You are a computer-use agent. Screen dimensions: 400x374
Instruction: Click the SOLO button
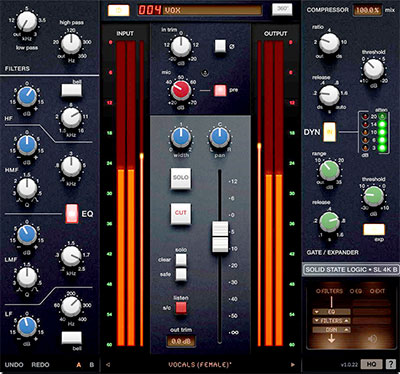(x=181, y=178)
